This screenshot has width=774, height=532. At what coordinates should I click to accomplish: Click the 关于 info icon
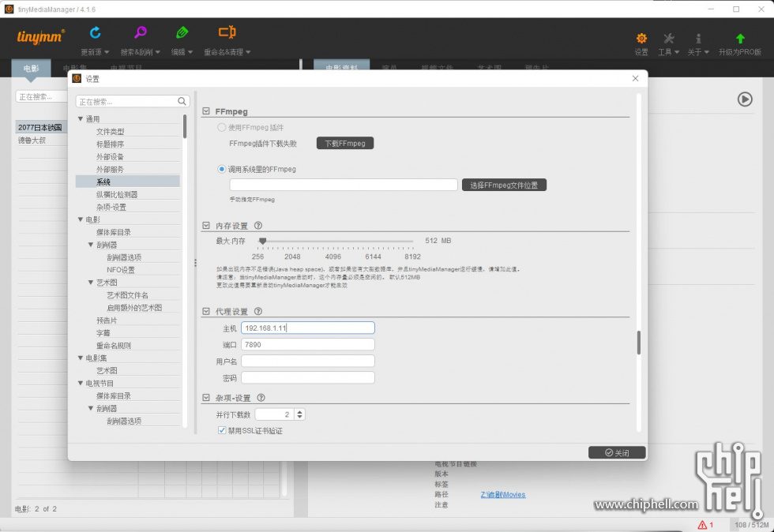pos(698,38)
